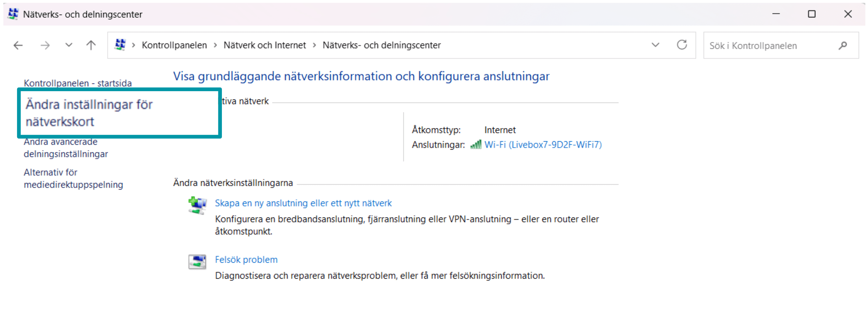Select Kontrollpanelen in the breadcrumb path
This screenshot has width=868, height=334.
[174, 45]
